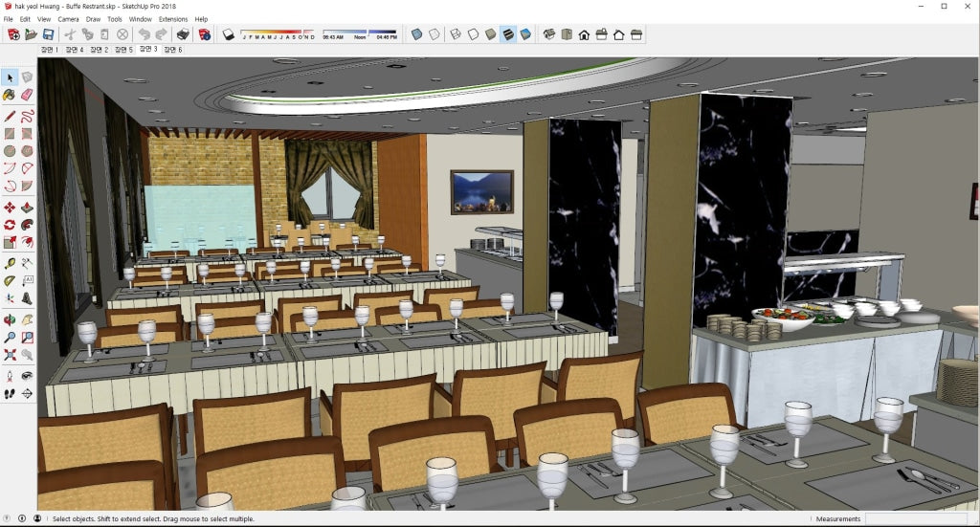Choose the Protractor tool
This screenshot has width=980, height=527.
[x=10, y=281]
